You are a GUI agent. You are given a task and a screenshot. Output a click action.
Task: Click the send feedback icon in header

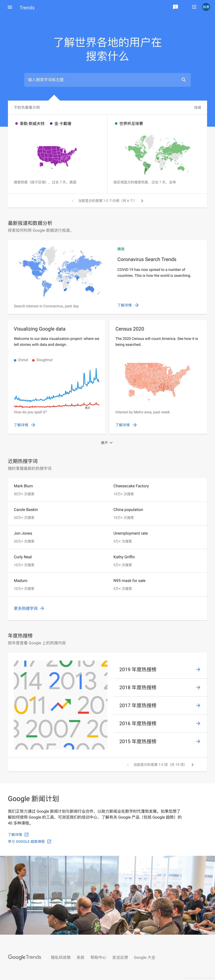pos(175,7)
